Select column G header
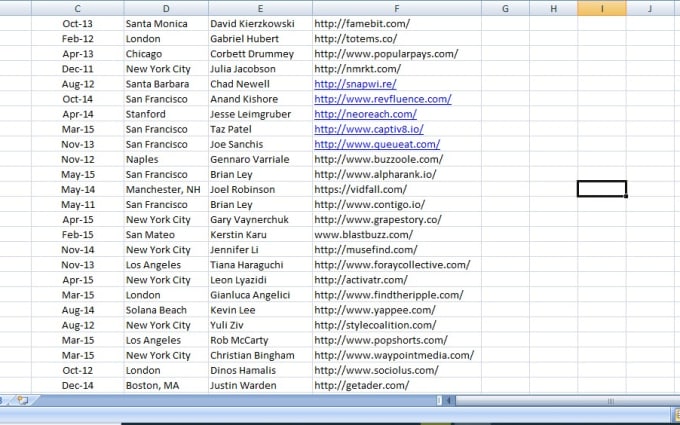Screen dimensions: 680x425 (505, 8)
